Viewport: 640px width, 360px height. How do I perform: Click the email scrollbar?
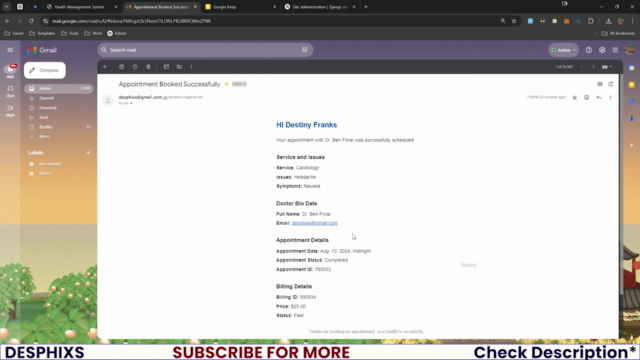click(x=621, y=184)
